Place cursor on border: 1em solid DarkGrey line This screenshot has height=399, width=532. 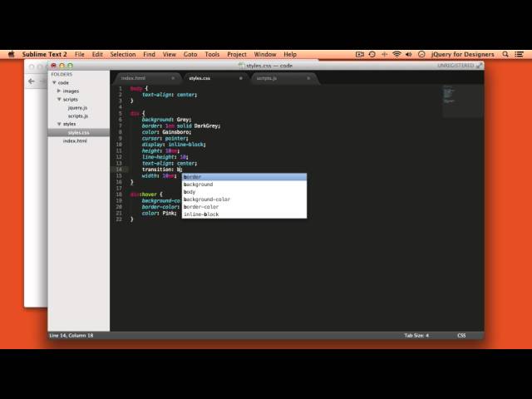181,126
